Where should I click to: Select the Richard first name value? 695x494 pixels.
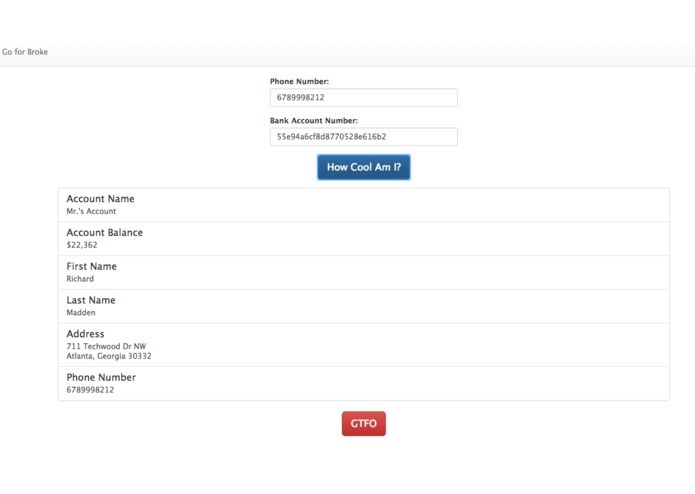(80, 279)
